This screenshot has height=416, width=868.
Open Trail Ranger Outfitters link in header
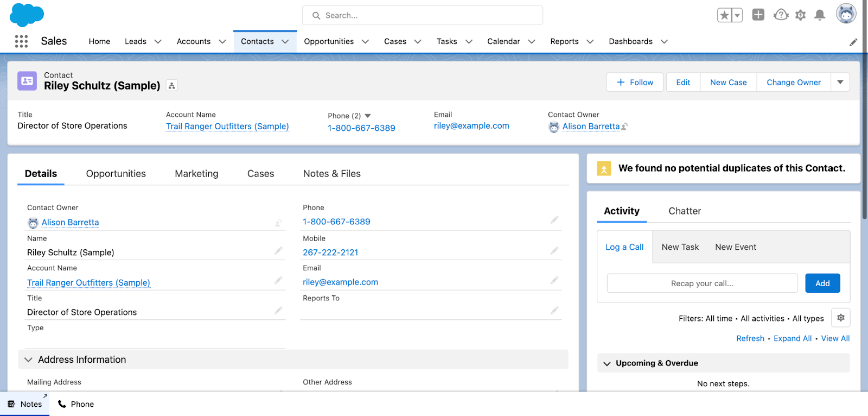(x=227, y=127)
